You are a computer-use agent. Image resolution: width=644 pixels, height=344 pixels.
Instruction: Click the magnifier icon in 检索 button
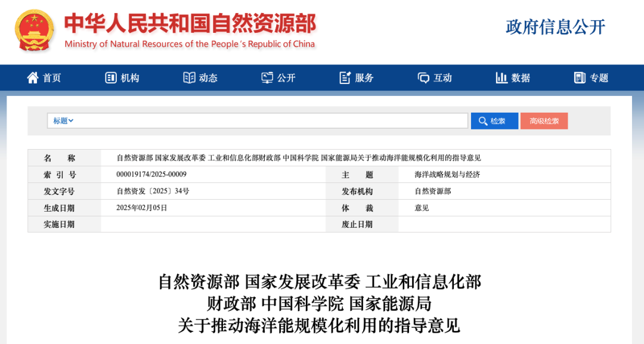coord(483,121)
